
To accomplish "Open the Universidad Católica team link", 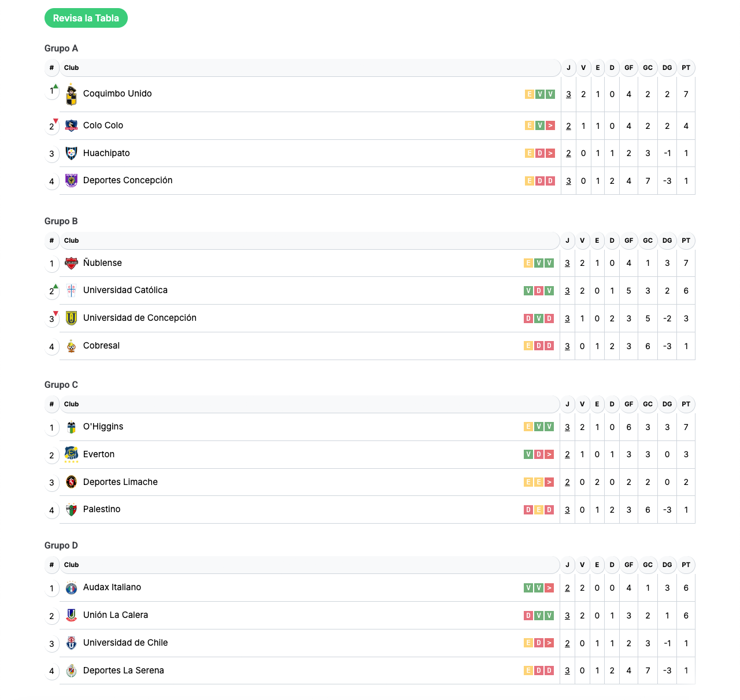I will pyautogui.click(x=125, y=290).
